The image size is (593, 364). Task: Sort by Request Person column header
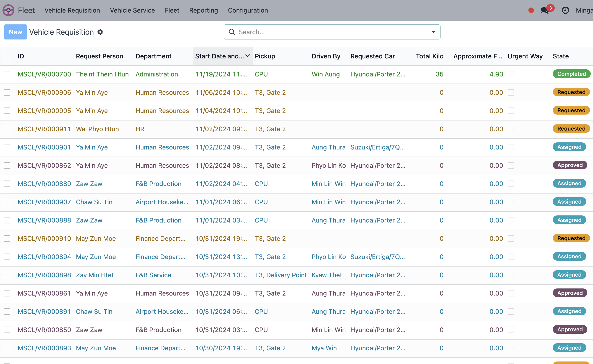[100, 56]
